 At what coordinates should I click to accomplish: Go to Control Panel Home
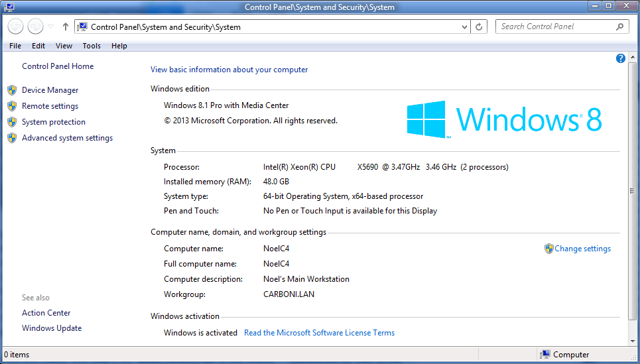(58, 66)
